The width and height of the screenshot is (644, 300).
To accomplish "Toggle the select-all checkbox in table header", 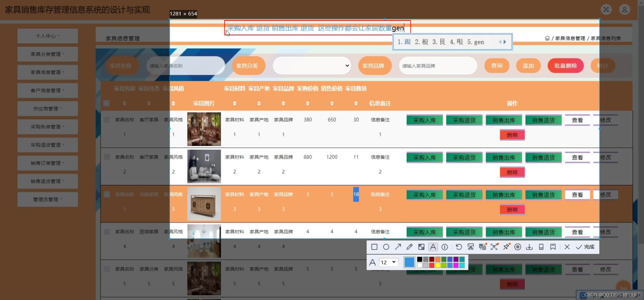I will coord(107,103).
